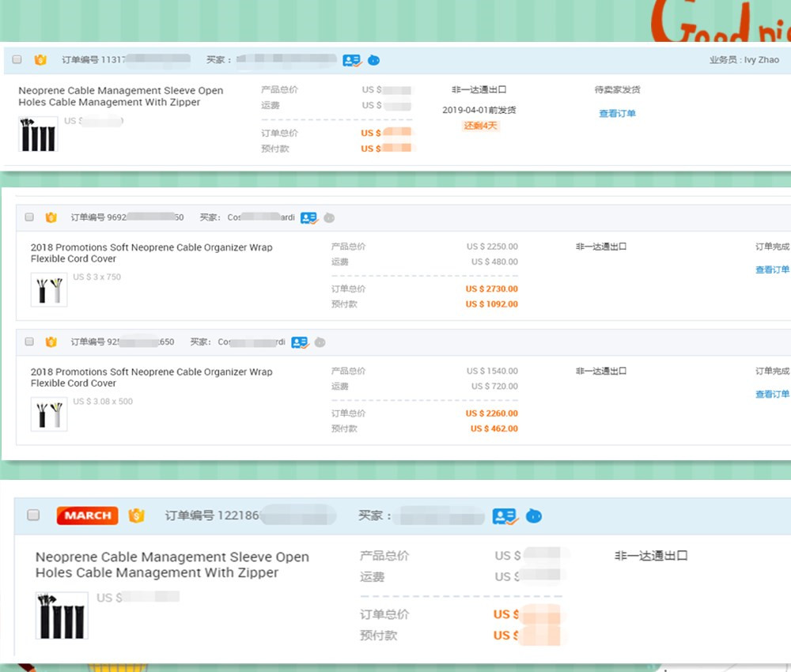Open product title in order 11317
Viewport: 791px width, 672px height.
click(x=120, y=96)
